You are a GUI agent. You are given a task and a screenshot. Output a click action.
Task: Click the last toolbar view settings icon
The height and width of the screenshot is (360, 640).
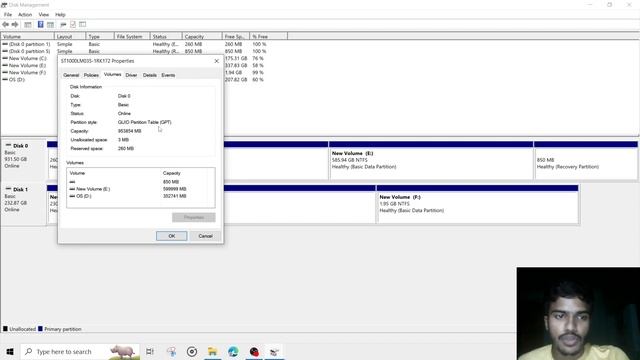[x=83, y=25]
